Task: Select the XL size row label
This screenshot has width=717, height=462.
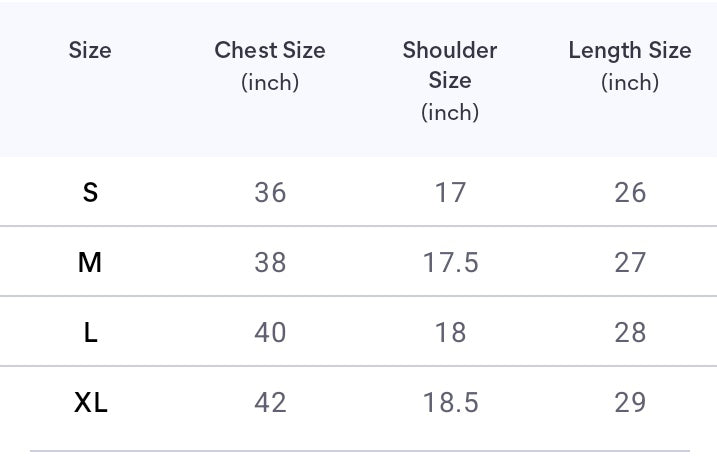Action: (91, 402)
